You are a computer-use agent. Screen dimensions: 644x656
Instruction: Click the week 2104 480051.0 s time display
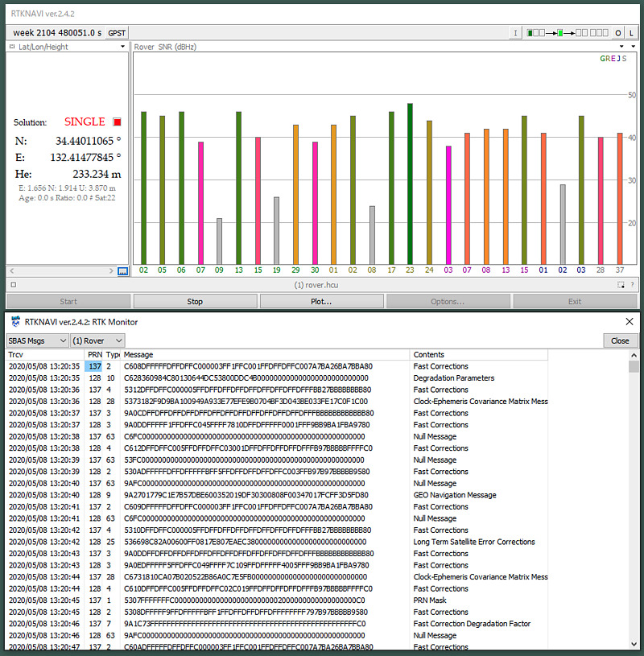[x=57, y=33]
